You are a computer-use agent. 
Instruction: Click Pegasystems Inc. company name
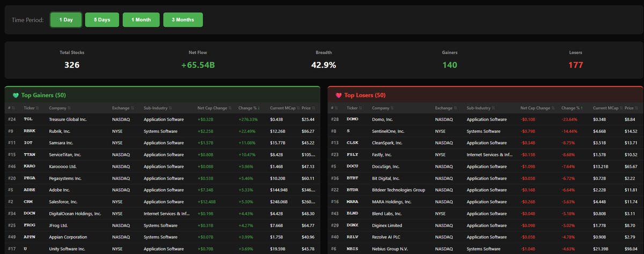point(65,178)
